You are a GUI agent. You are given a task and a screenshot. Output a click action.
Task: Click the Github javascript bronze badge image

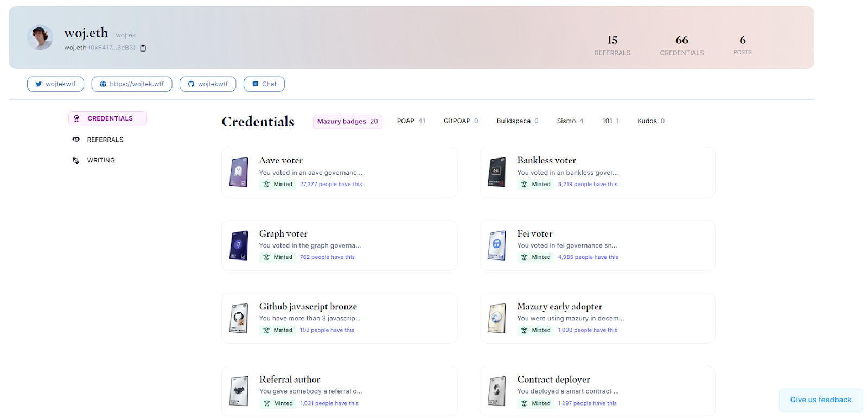point(239,318)
